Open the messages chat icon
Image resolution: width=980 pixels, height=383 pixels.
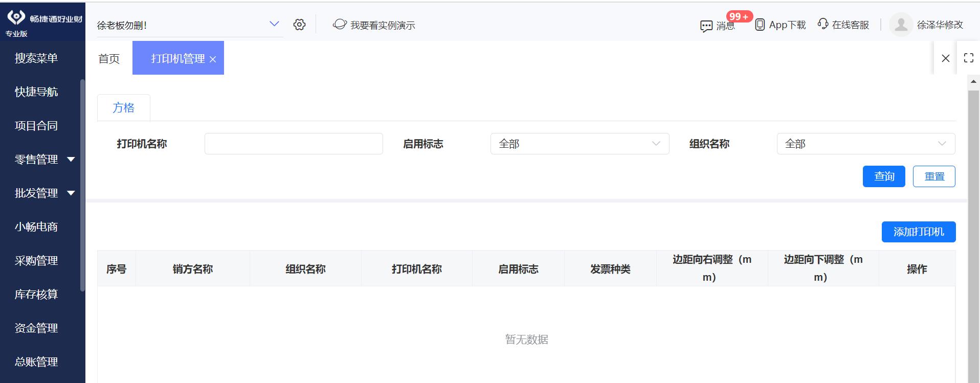tap(706, 26)
